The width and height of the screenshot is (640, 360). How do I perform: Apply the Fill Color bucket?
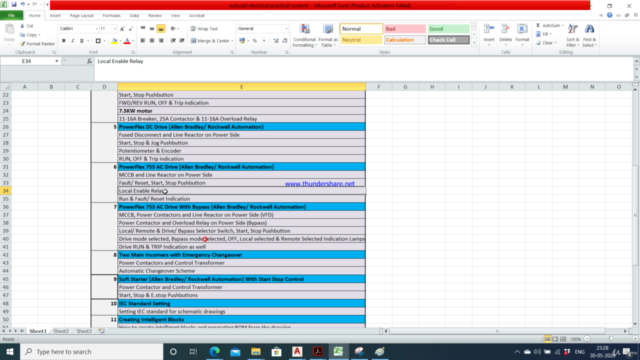tap(114, 41)
